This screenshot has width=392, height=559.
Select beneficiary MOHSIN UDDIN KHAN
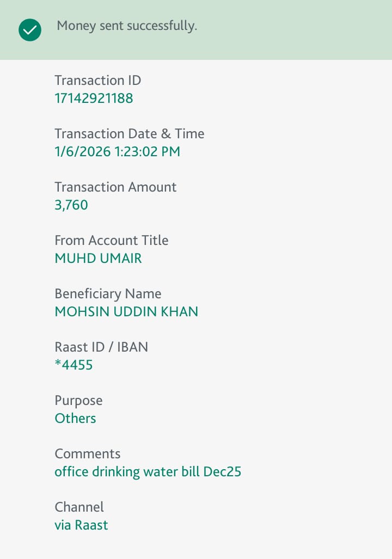(x=126, y=312)
